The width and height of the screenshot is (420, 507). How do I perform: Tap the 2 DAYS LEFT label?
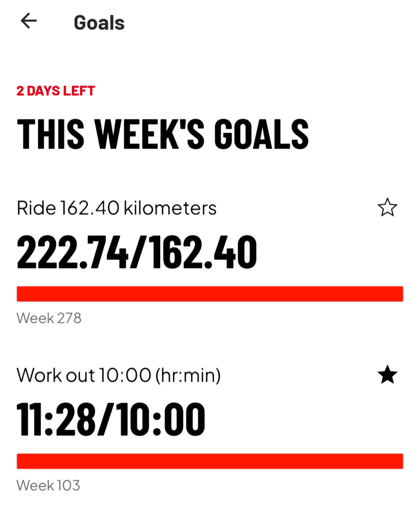(x=55, y=91)
